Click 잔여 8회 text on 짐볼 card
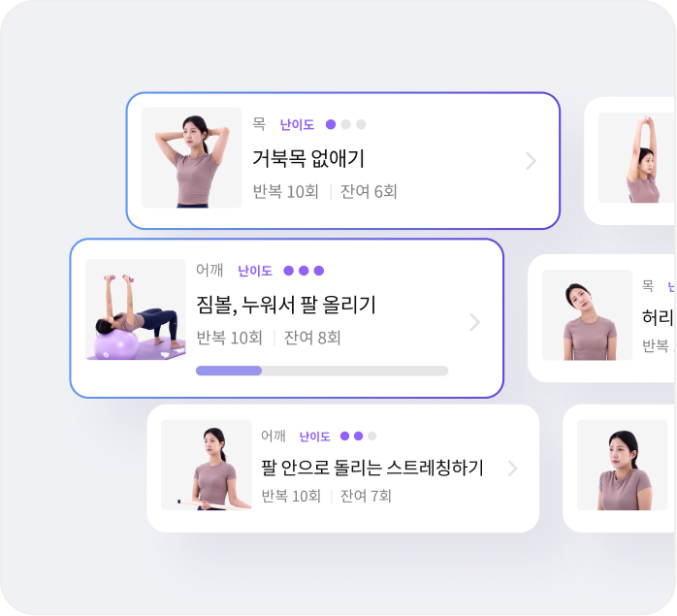The width and height of the screenshot is (677, 616). tap(312, 338)
